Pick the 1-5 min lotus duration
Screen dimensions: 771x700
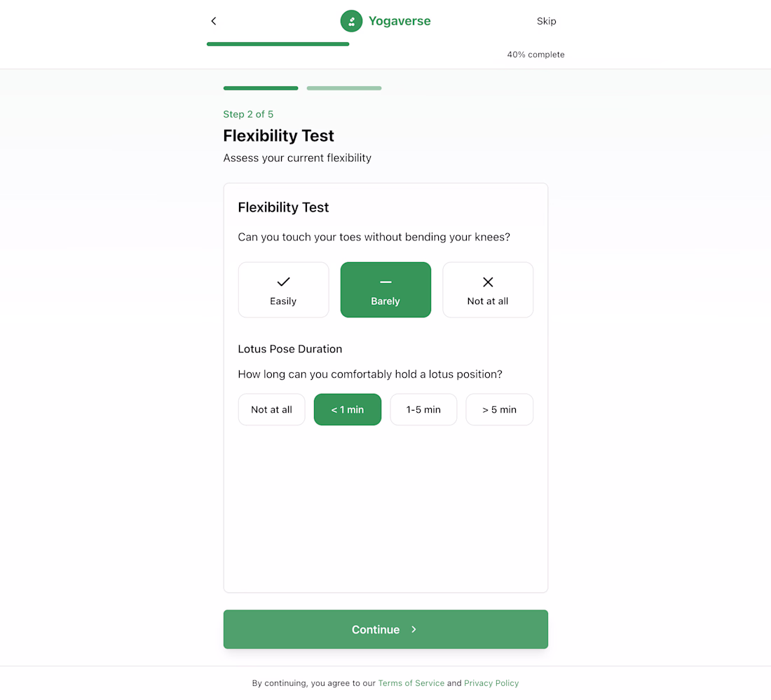(x=423, y=410)
